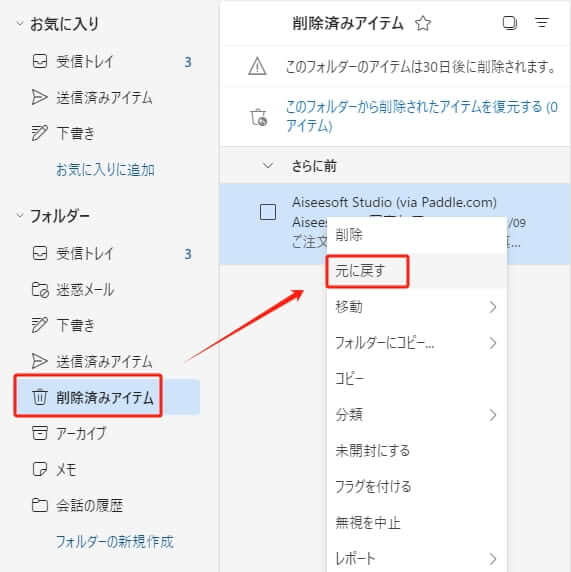This screenshot has width=571, height=572.
Task: Choose 元に戻す in context menu
Action: pos(416,271)
